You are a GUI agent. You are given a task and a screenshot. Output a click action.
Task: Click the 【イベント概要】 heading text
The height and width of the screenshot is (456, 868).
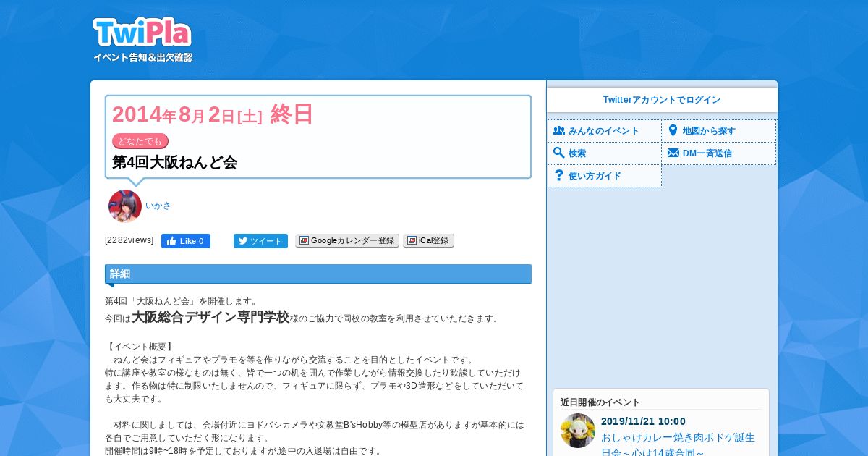pos(140,347)
